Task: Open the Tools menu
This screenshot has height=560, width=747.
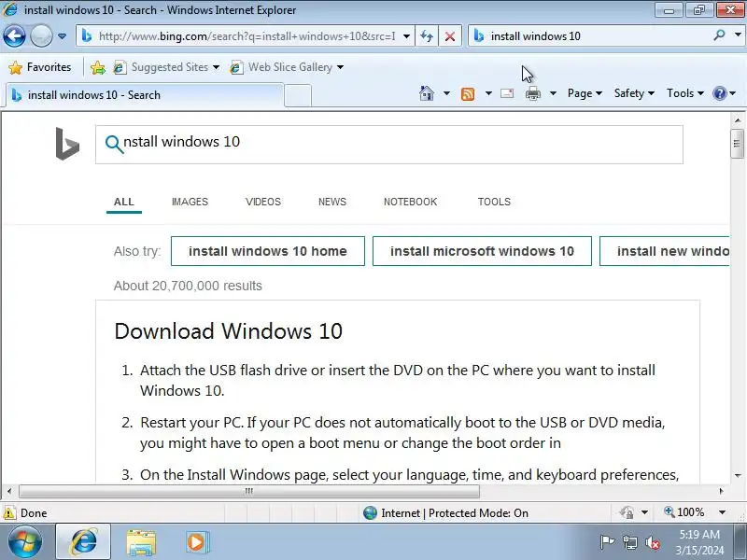Action: [685, 93]
